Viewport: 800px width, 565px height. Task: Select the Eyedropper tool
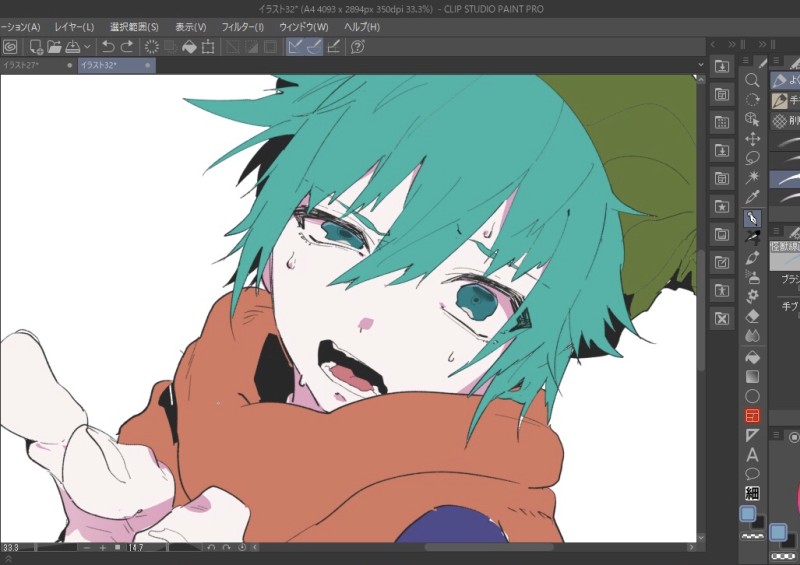(752, 196)
